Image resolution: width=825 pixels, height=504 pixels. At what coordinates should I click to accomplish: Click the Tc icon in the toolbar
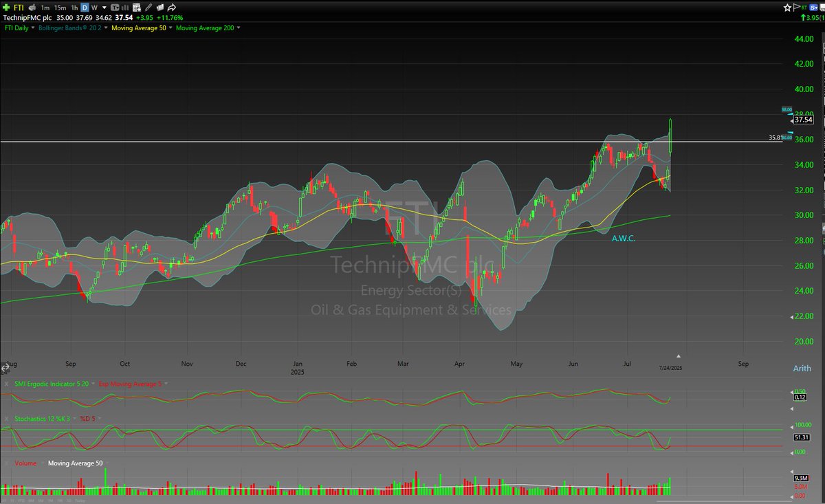click(115, 8)
